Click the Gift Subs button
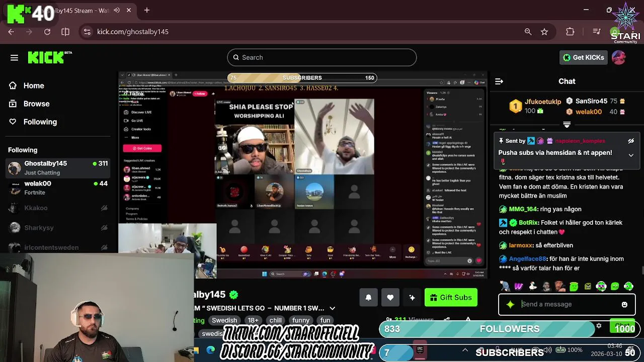 coord(451,298)
